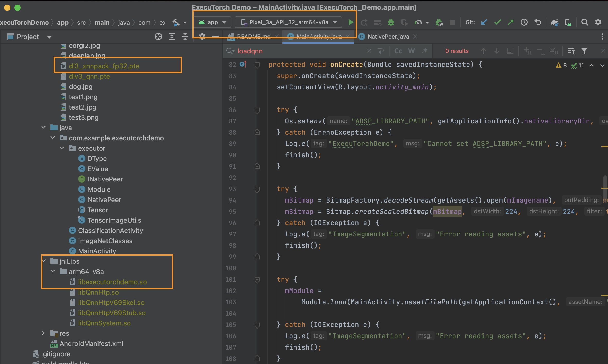This screenshot has width=608, height=364.
Task: Stop the running application
Action: coord(452,22)
